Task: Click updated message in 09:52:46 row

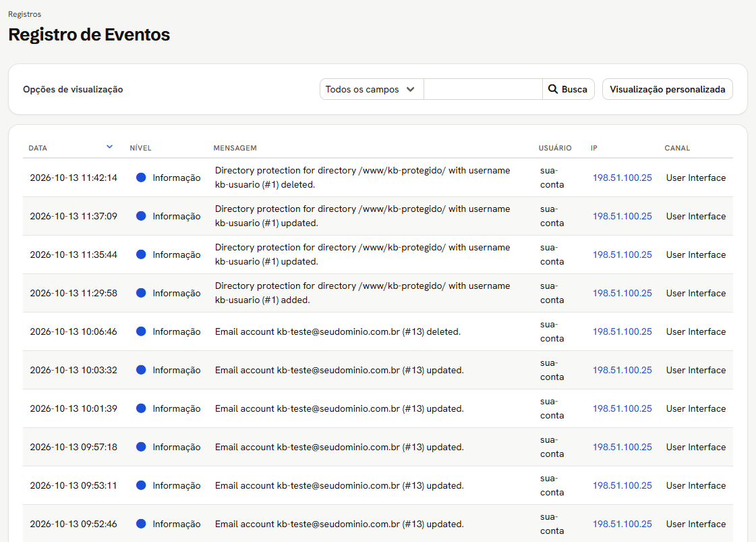Action: (339, 524)
